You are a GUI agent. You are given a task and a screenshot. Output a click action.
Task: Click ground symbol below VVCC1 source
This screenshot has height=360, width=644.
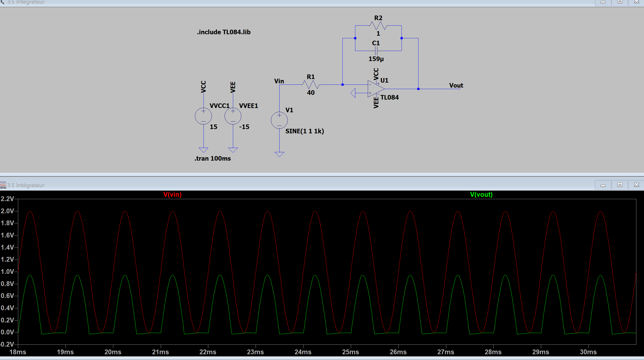coord(204,150)
